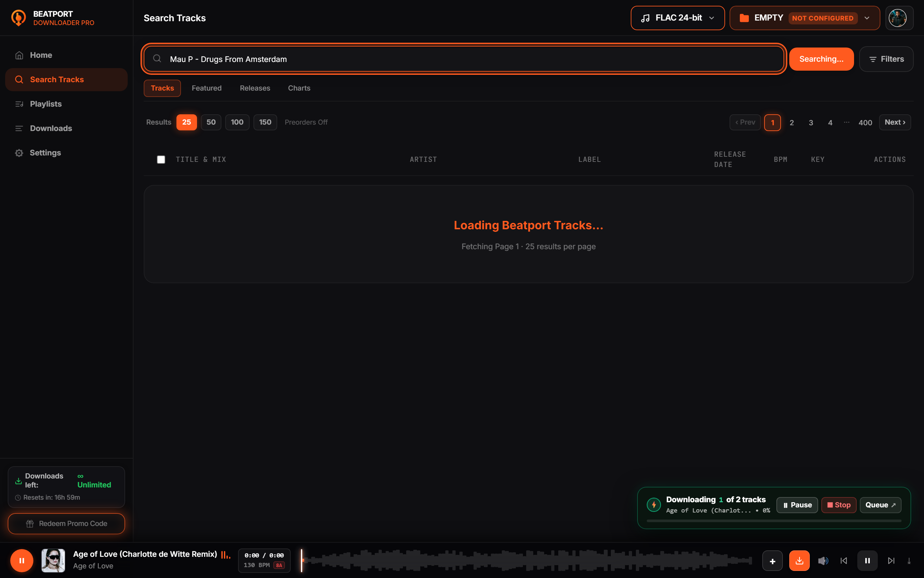This screenshot has width=924, height=578.
Task: Open the download Queue
Action: pyautogui.click(x=880, y=505)
